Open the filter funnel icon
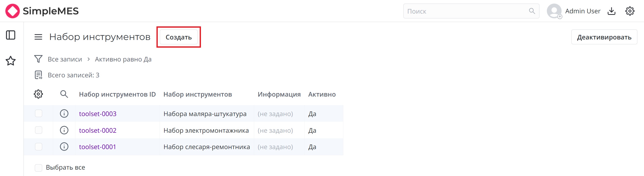This screenshot has height=176, width=644. pyautogui.click(x=38, y=59)
